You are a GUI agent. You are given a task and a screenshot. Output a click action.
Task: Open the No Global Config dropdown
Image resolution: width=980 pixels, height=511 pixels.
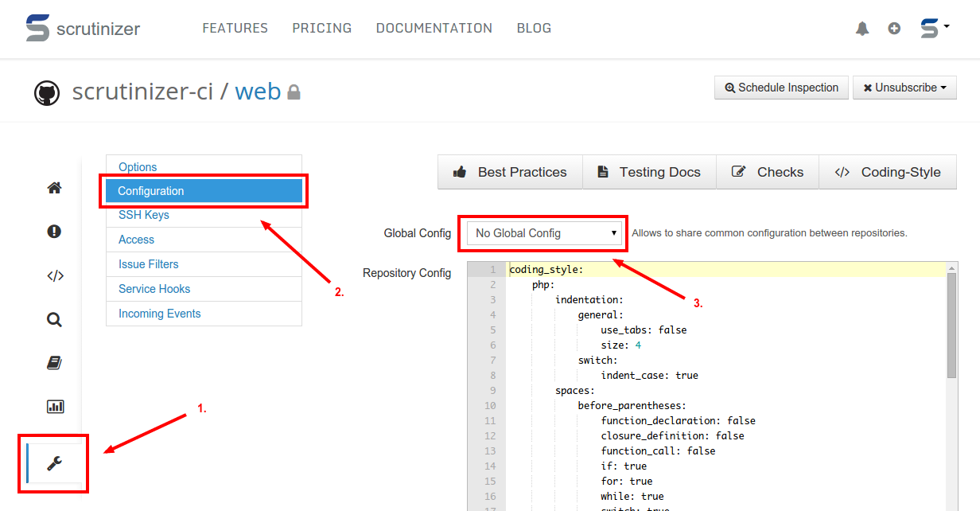pyautogui.click(x=544, y=233)
